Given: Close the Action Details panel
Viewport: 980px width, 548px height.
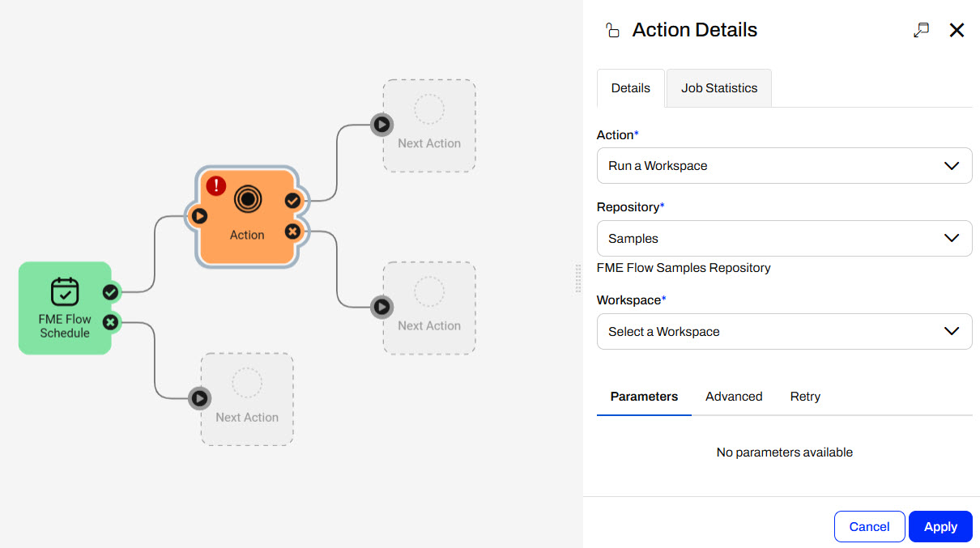Looking at the screenshot, I should pyautogui.click(x=957, y=30).
